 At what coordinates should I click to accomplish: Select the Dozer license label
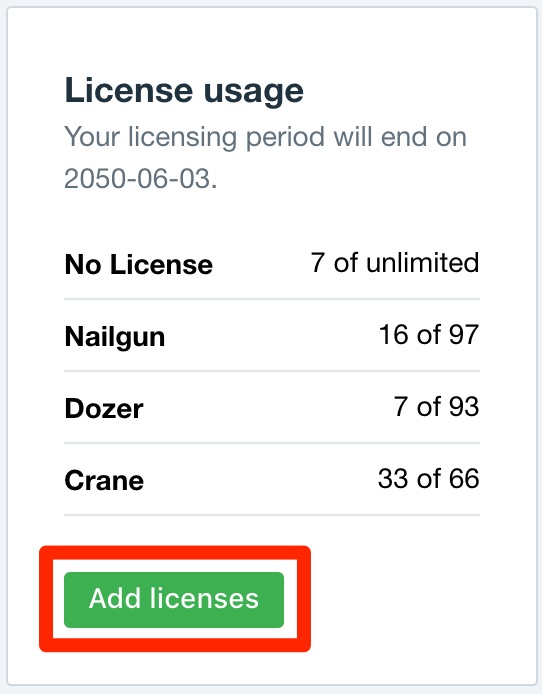[x=104, y=409]
